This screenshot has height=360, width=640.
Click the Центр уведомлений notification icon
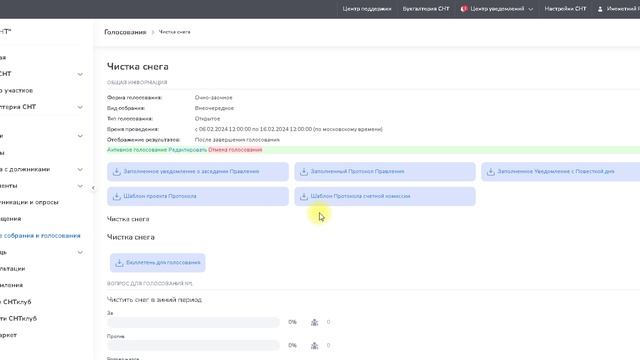tap(464, 9)
